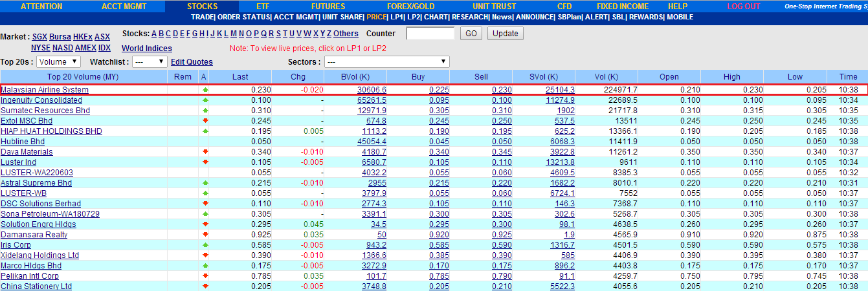Open the World Indices link

[147, 48]
